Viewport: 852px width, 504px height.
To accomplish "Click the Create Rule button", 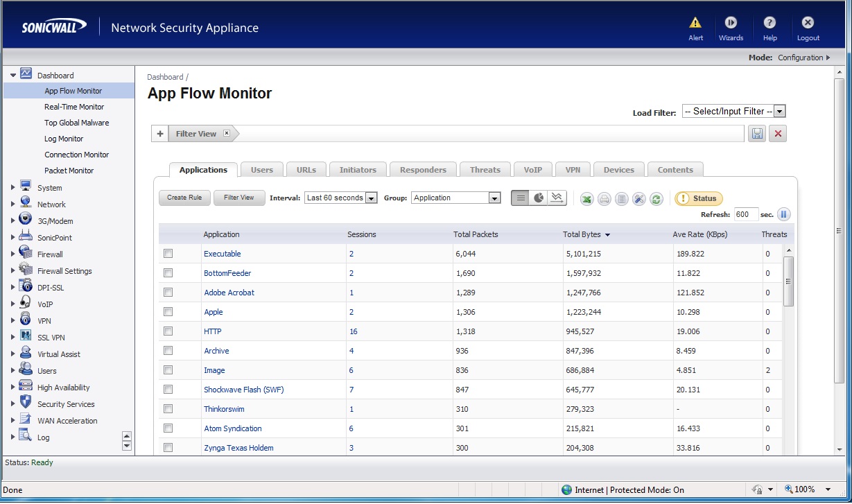I will (184, 198).
